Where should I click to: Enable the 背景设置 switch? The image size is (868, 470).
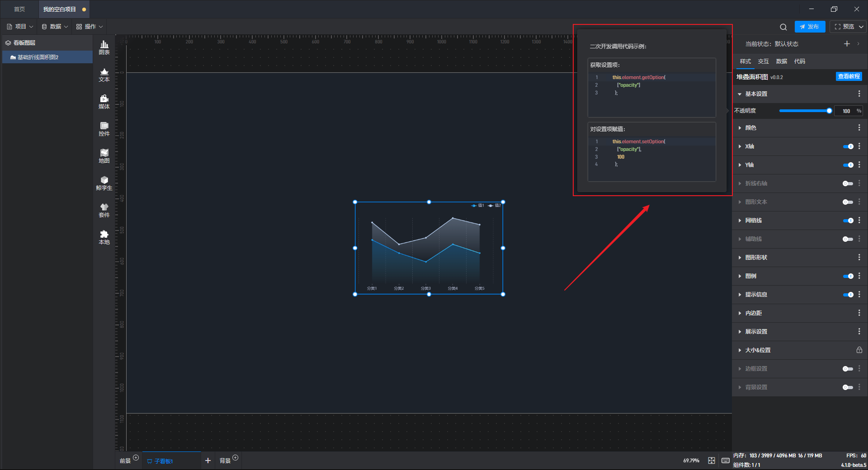(x=848, y=387)
